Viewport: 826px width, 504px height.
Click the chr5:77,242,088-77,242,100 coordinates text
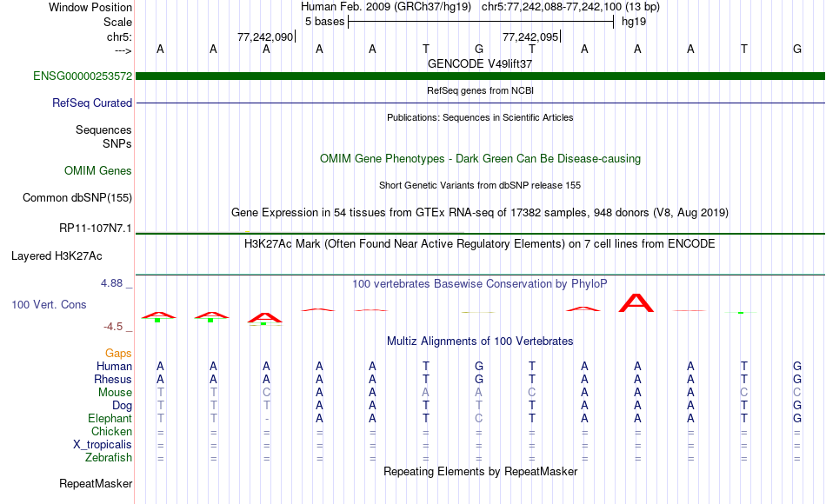(x=570, y=7)
